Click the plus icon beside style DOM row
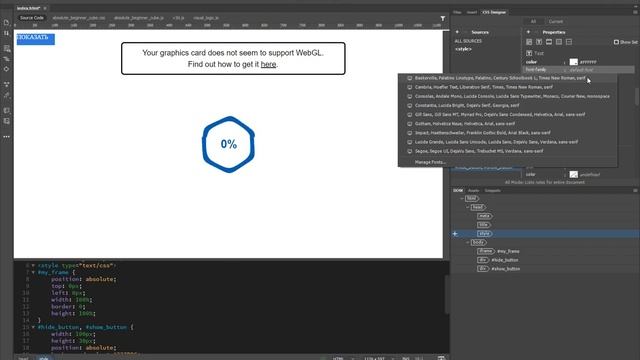Screen dimensions: 640x360 click(455, 233)
